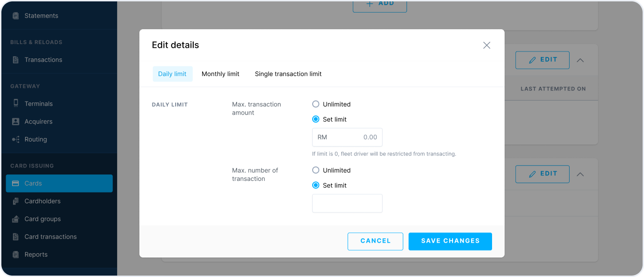Collapse the upper section chevron beside Edit

pyautogui.click(x=580, y=60)
